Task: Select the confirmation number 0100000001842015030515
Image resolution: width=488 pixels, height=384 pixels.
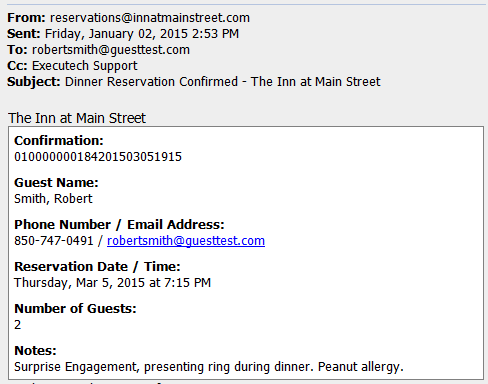Action: pyautogui.click(x=98, y=157)
